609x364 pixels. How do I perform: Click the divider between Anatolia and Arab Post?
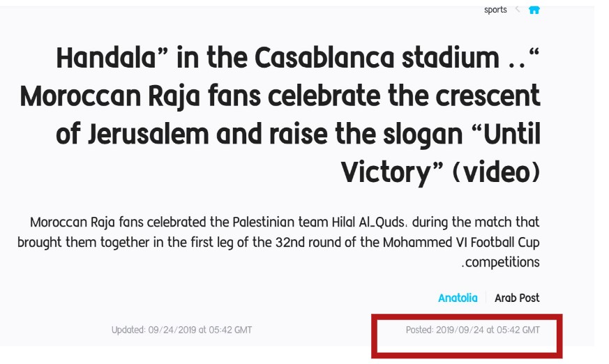point(486,298)
